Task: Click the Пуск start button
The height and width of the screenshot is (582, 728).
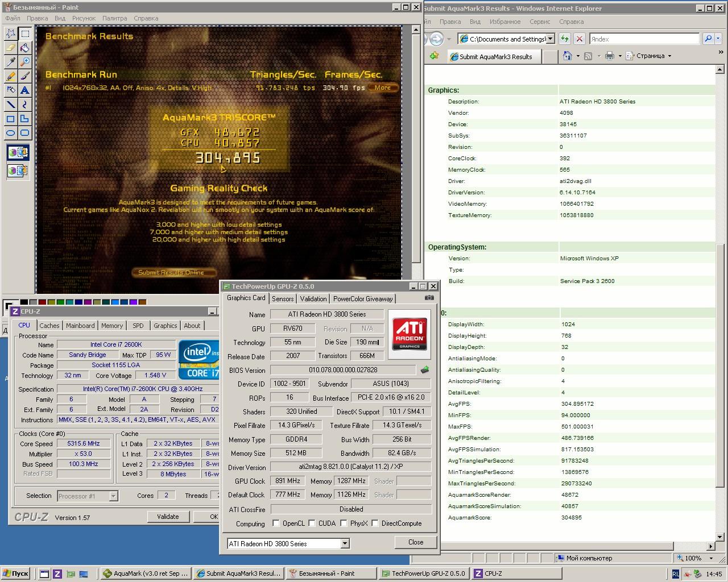Action: pyautogui.click(x=16, y=573)
